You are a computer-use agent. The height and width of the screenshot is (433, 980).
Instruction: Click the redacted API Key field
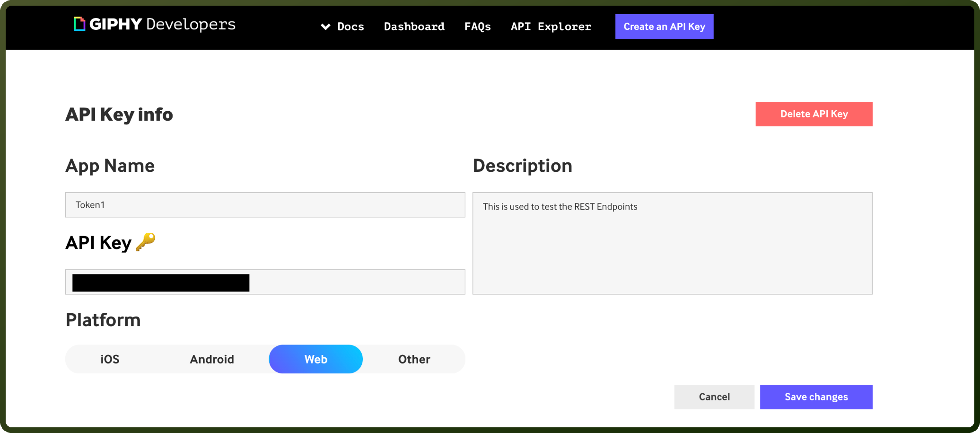265,282
